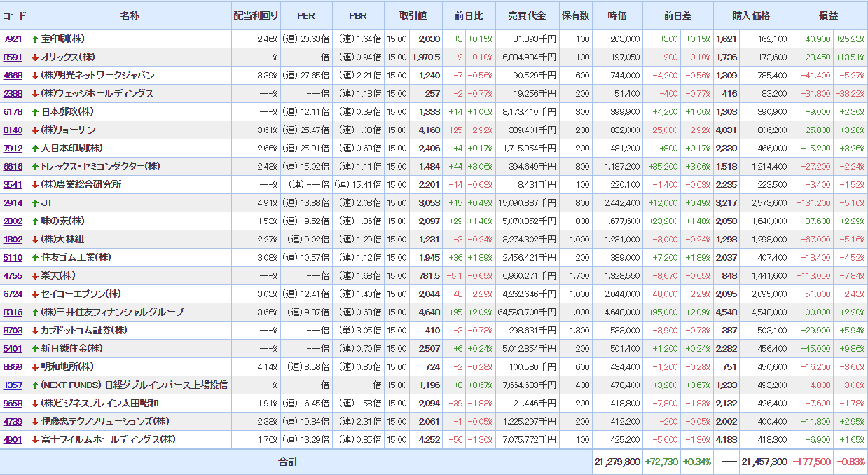The height and width of the screenshot is (475, 868).
Task: Click the down arrow icon beside セイコーエプソン(株)
Action: [x=35, y=294]
